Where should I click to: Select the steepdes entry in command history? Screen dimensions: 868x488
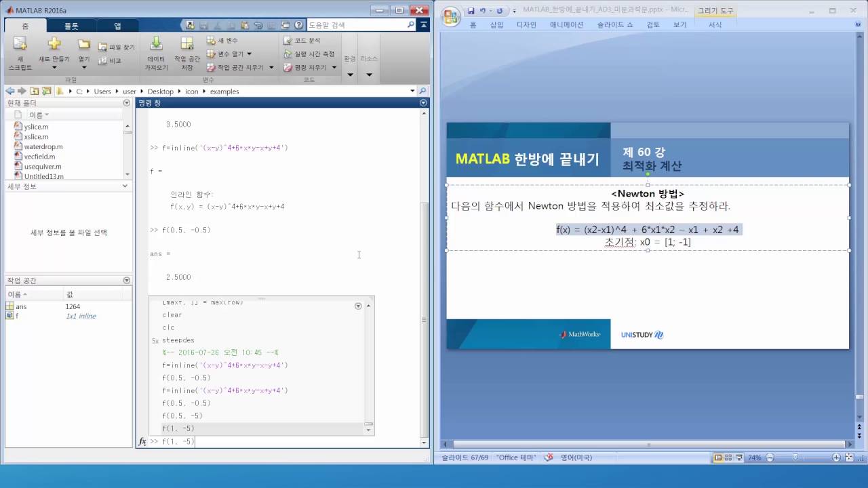178,340
